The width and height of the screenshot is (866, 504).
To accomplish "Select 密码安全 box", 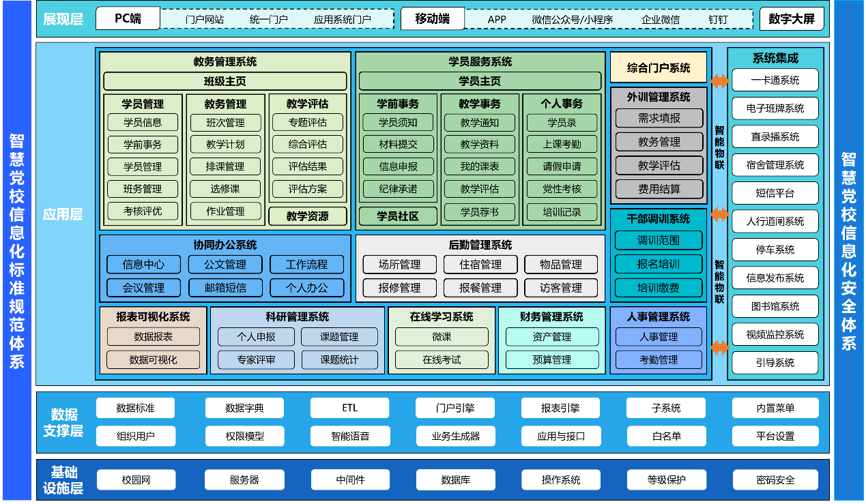I will [775, 479].
